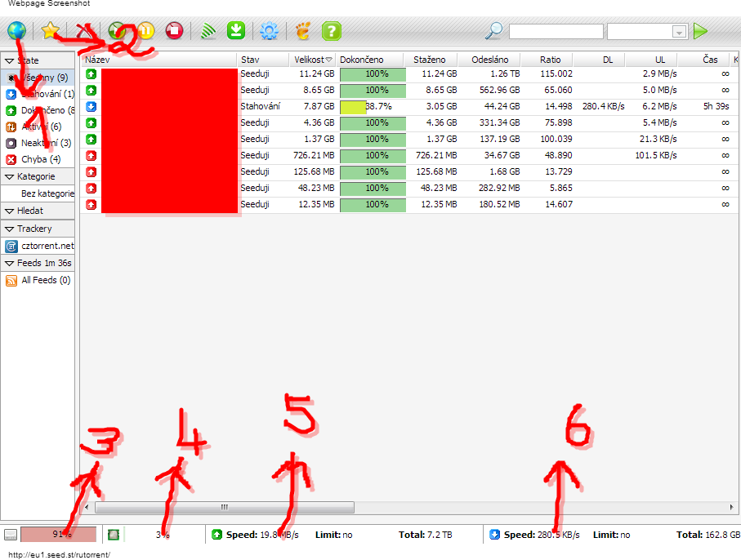Open settings via the blue gear icon
741x560 pixels.
point(269,31)
